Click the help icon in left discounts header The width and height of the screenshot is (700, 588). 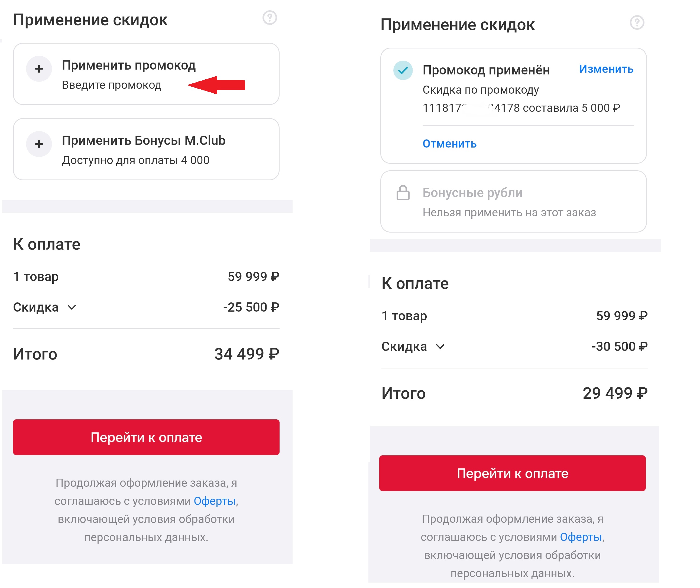coord(270,18)
